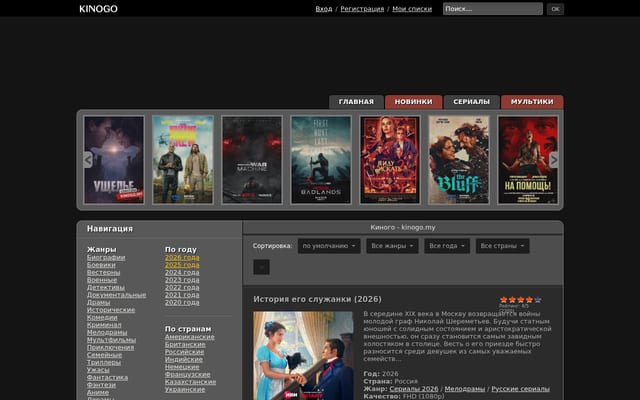The image size is (640, 400).
Task: Open the Badlands movie poster
Action: pos(321,160)
